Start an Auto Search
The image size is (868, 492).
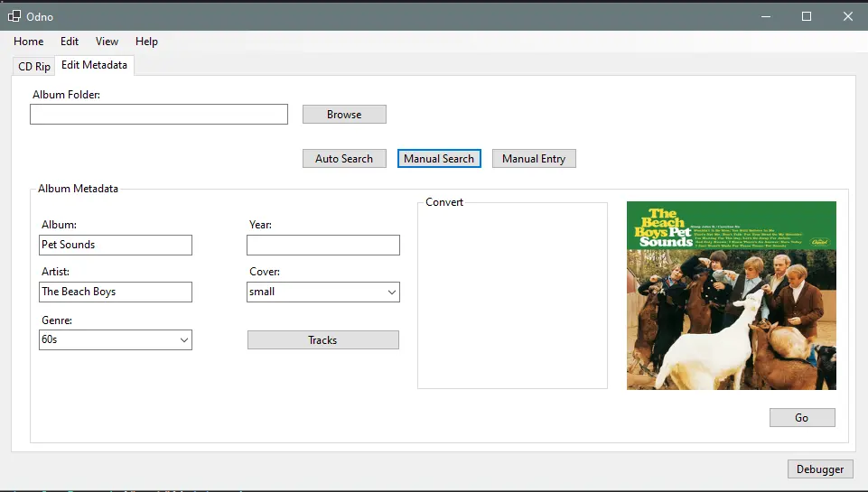[344, 159]
